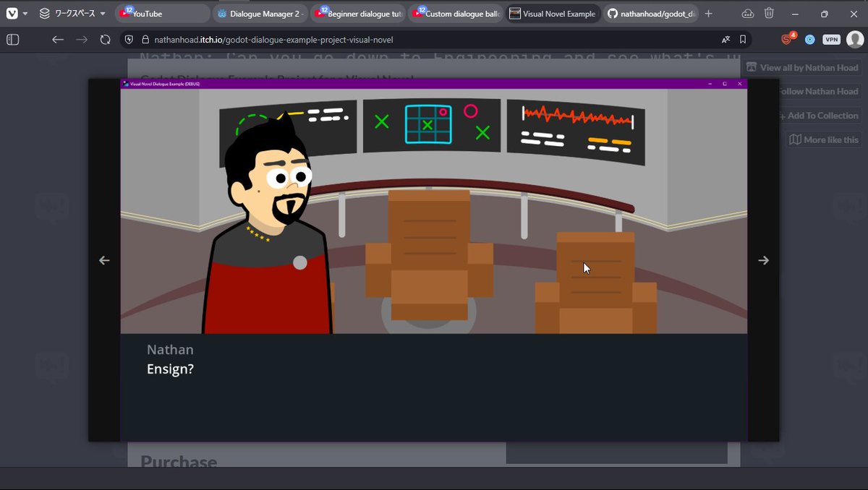
Task: Toggle the browser side panel
Action: pyautogui.click(x=12, y=39)
